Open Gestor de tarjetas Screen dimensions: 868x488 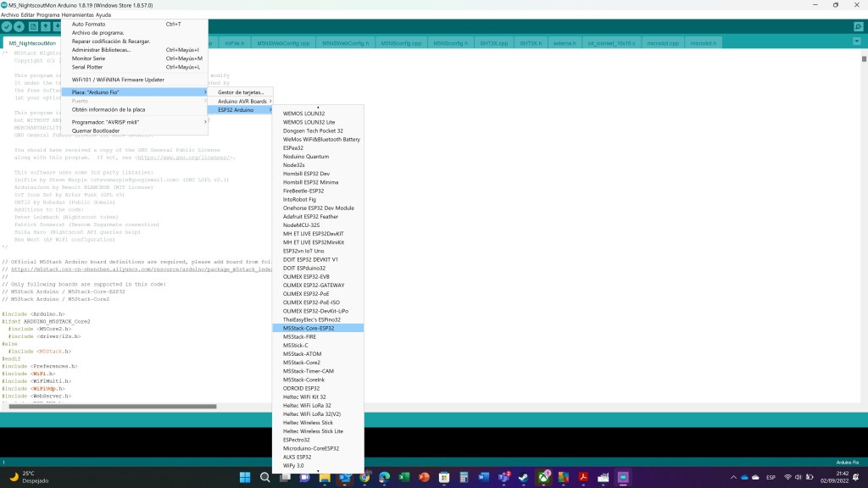click(x=240, y=91)
